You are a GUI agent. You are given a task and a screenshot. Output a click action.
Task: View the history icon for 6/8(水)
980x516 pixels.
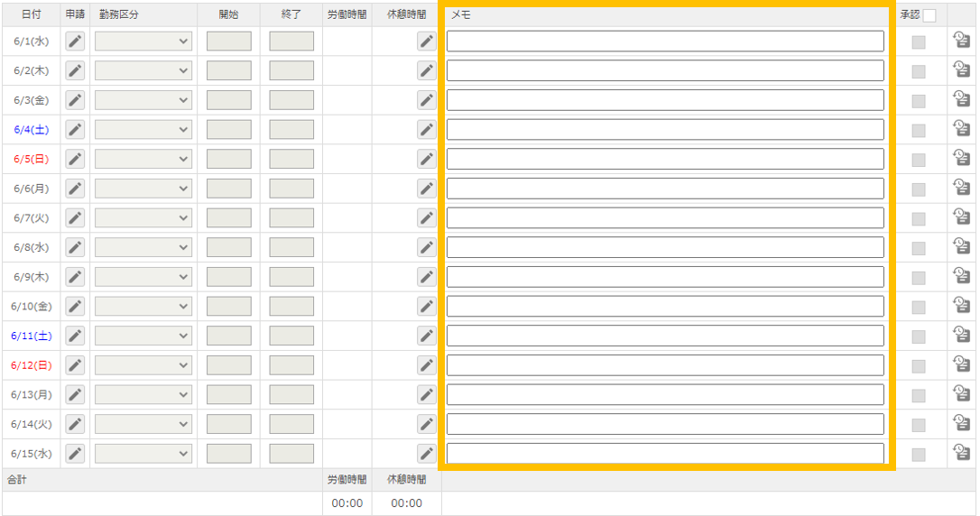962,247
